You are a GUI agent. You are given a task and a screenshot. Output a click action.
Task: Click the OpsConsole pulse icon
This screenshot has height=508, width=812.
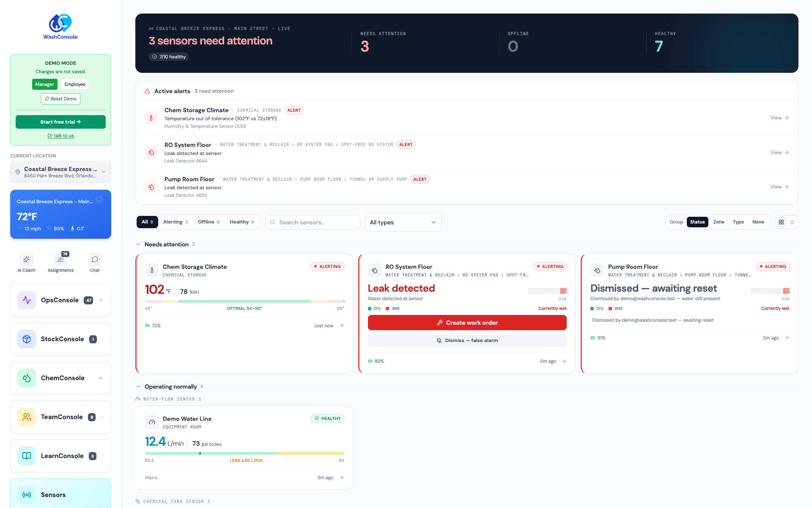(x=27, y=300)
